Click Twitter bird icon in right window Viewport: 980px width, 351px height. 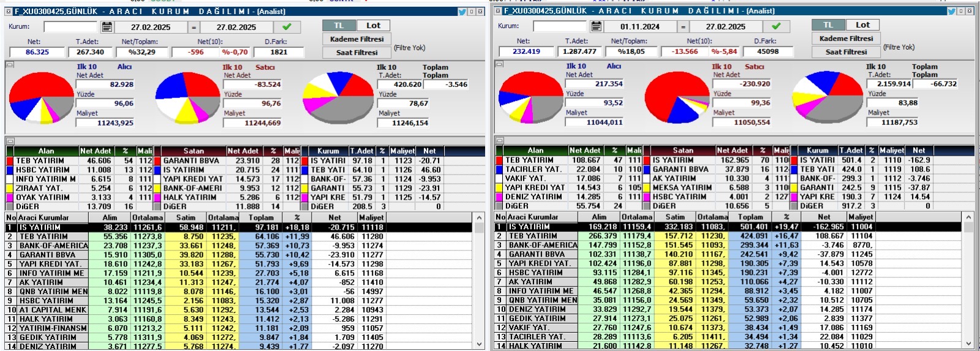(x=951, y=11)
